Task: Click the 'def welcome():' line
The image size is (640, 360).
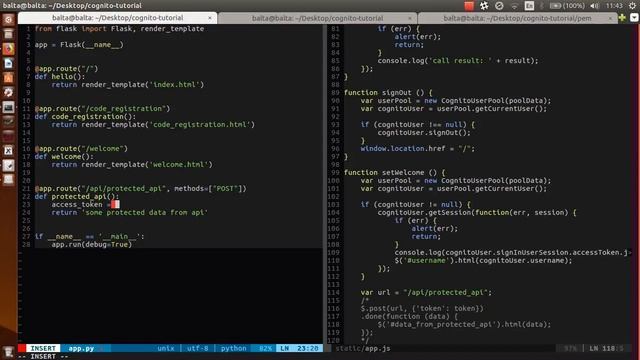Action: [64, 156]
